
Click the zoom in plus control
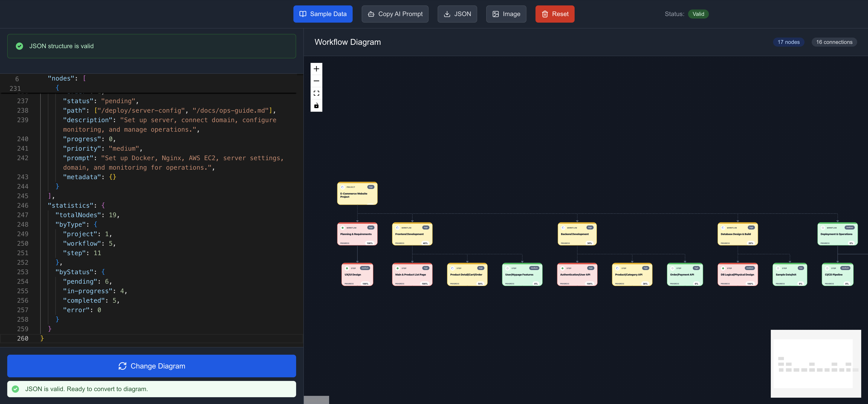tap(316, 69)
